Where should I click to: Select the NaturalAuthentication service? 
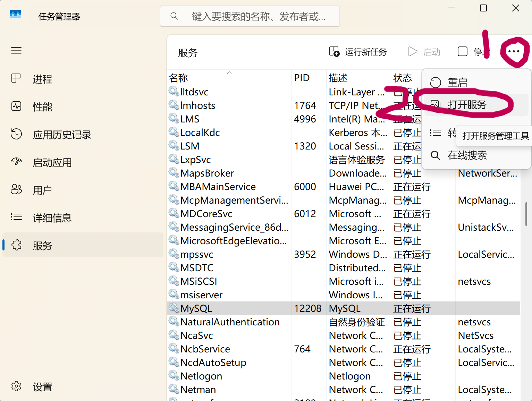(x=344, y=322)
